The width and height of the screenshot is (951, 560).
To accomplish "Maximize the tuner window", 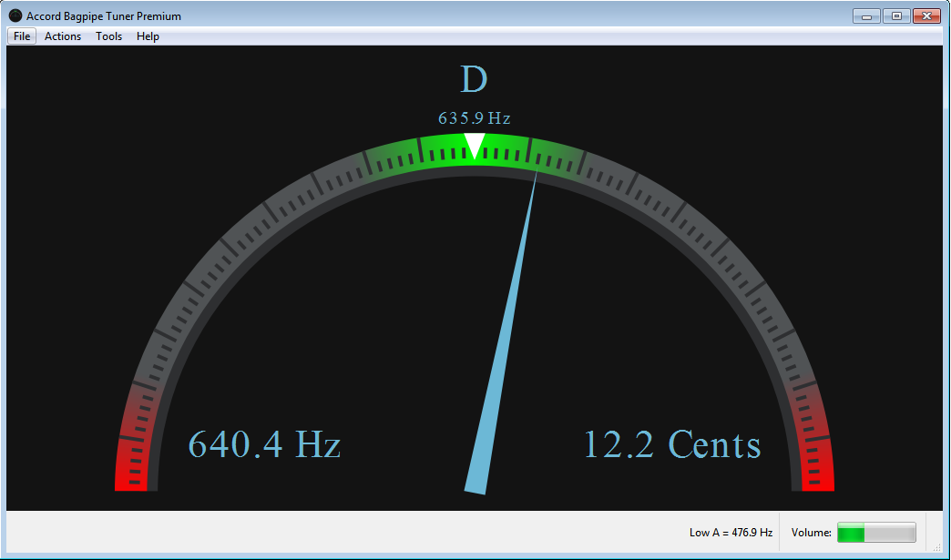I will click(896, 16).
